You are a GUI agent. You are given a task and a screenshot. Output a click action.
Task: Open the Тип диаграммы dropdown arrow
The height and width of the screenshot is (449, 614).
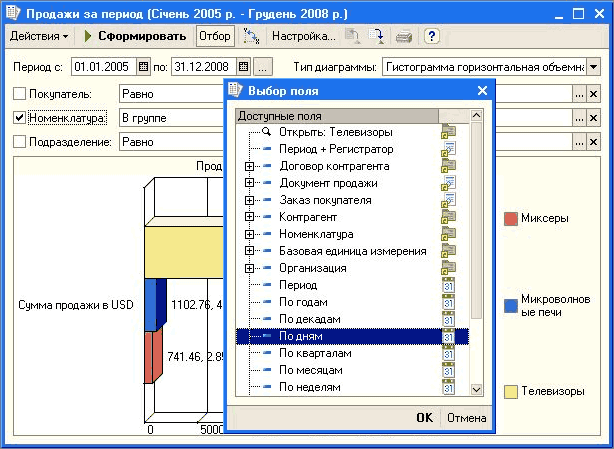pos(594,67)
